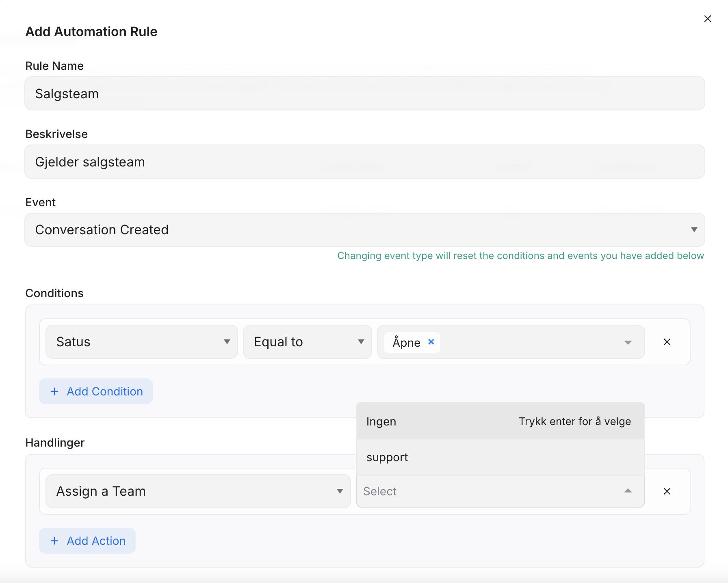Delete the Satus condition row
The image size is (728, 583).
click(667, 342)
